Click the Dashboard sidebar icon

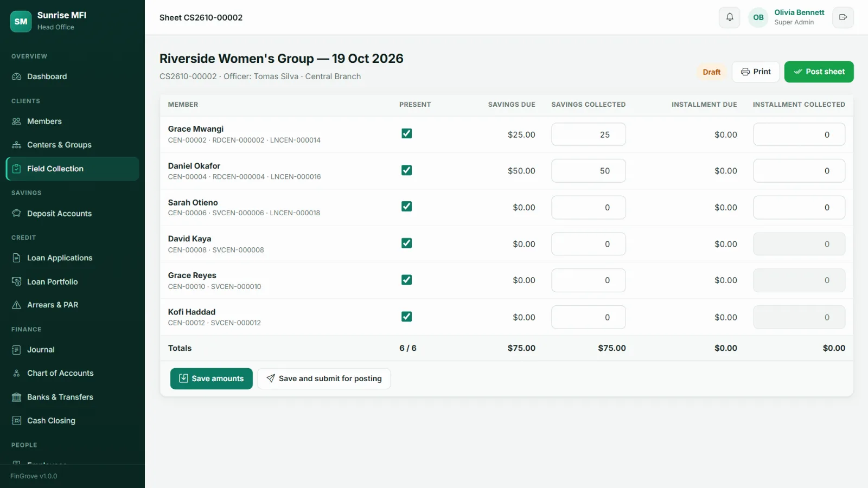coord(17,76)
